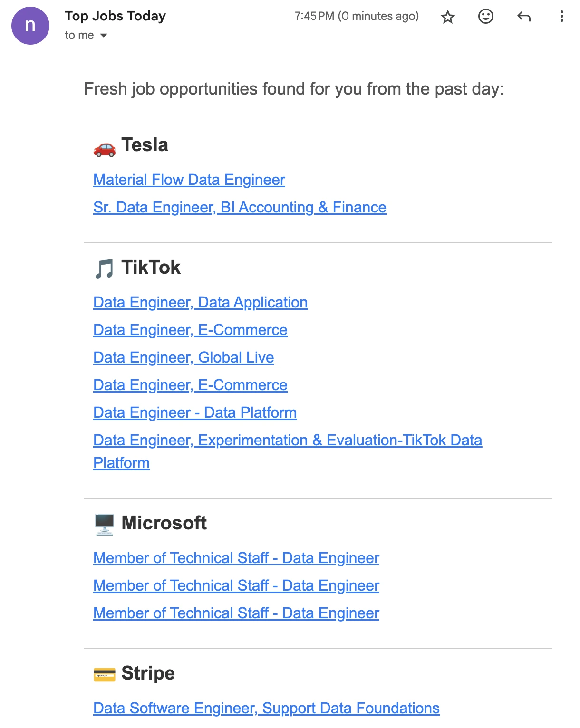Open the Sr. Data Engineer, BI Accounting & Finance link
This screenshot has height=728, width=580.
click(240, 207)
